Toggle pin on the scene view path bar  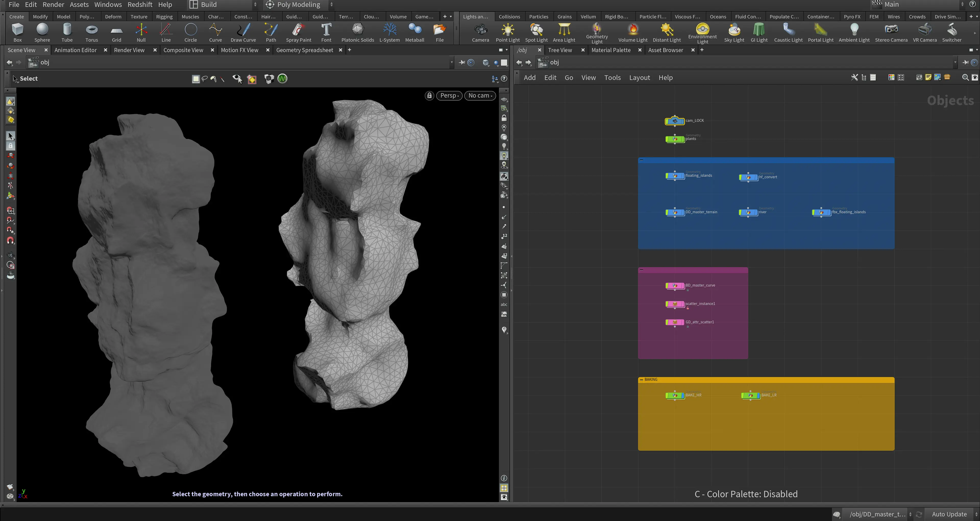pyautogui.click(x=462, y=63)
